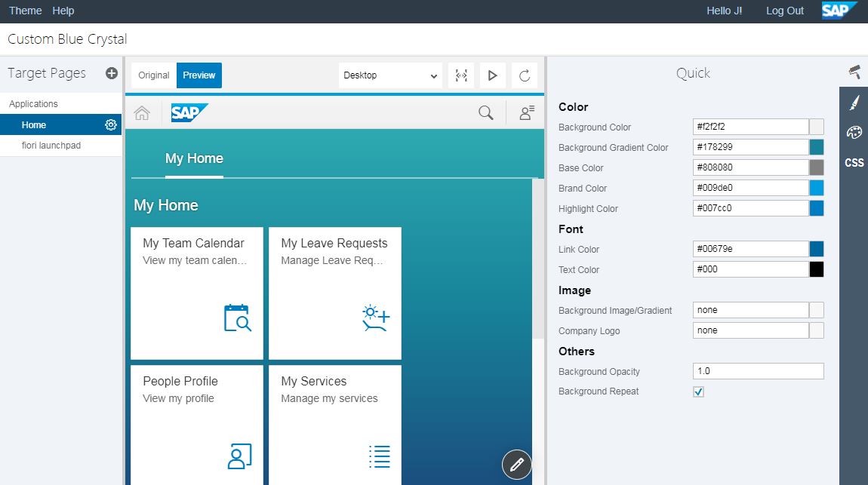The image size is (868, 485).
Task: Open the Quick theming panel (paint roller icon)
Action: (x=854, y=72)
